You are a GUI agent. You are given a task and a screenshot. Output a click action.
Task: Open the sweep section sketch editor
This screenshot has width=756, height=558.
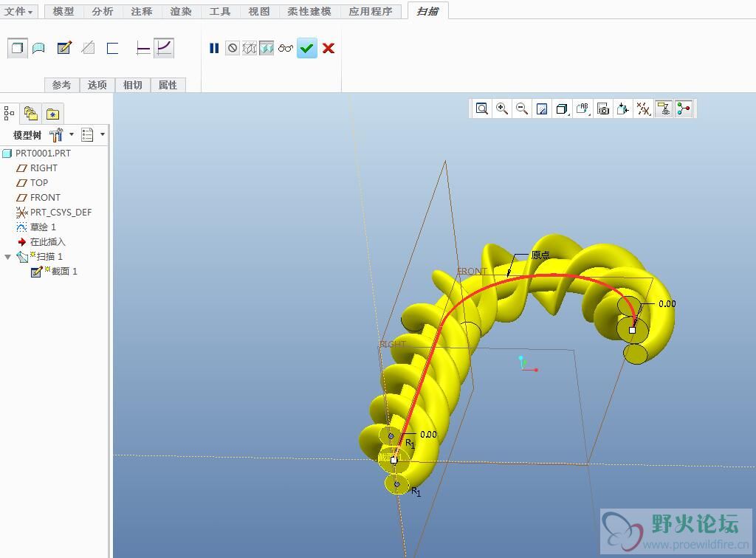[64, 48]
